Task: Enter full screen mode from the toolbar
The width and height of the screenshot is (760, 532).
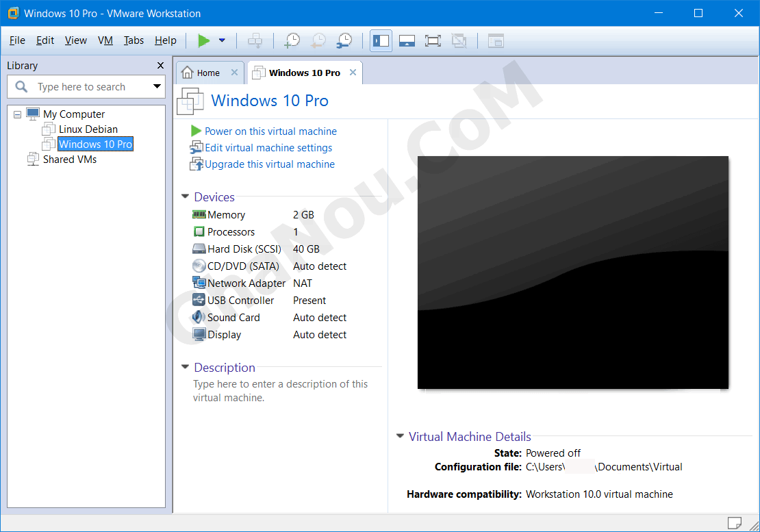Action: [x=433, y=40]
